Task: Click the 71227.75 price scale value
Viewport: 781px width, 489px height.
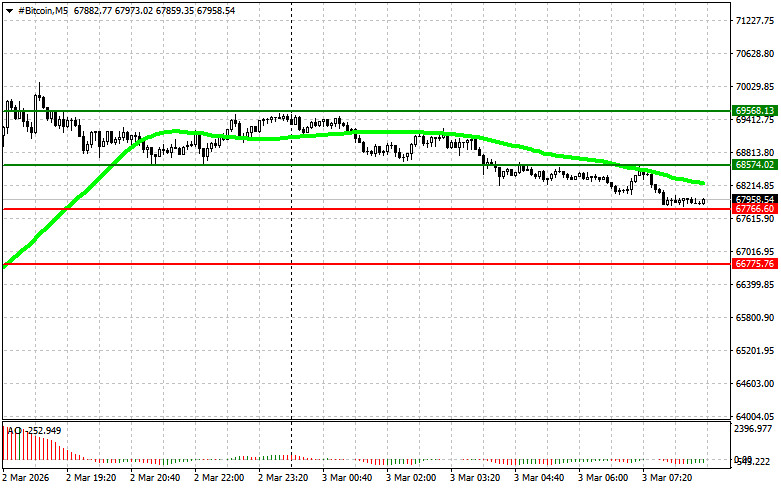Action: 755,20
